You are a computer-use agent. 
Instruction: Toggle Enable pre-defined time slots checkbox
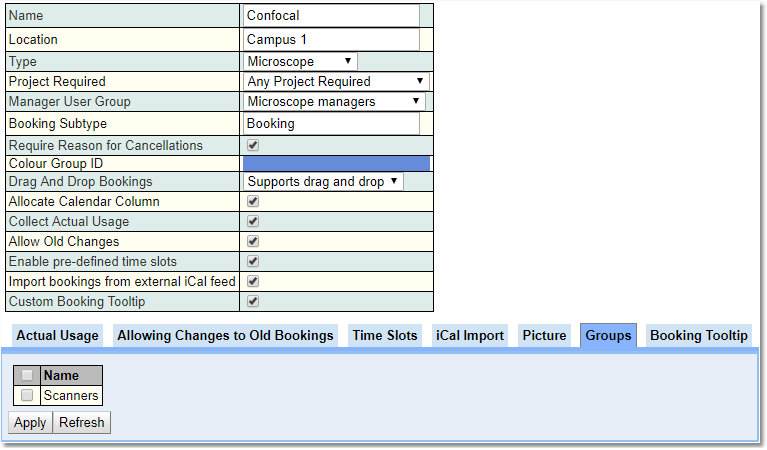tap(253, 262)
